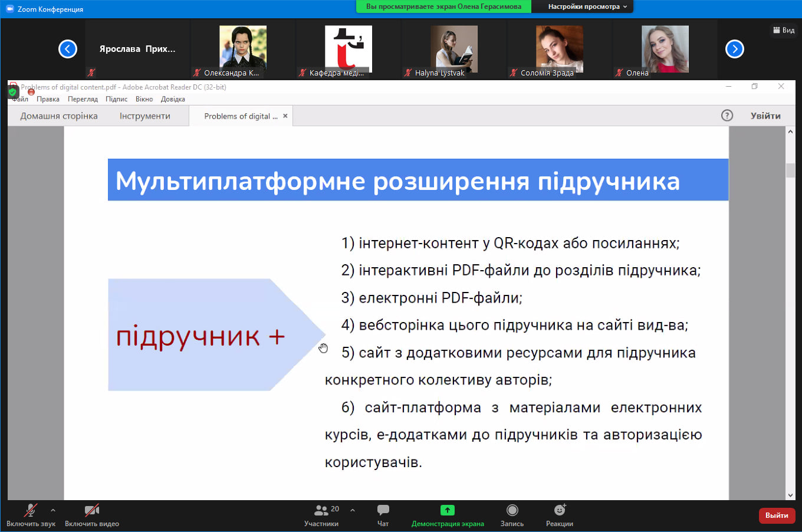This screenshot has width=802, height=532.
Task: Click the Acrobat help question mark icon
Action: (x=727, y=116)
